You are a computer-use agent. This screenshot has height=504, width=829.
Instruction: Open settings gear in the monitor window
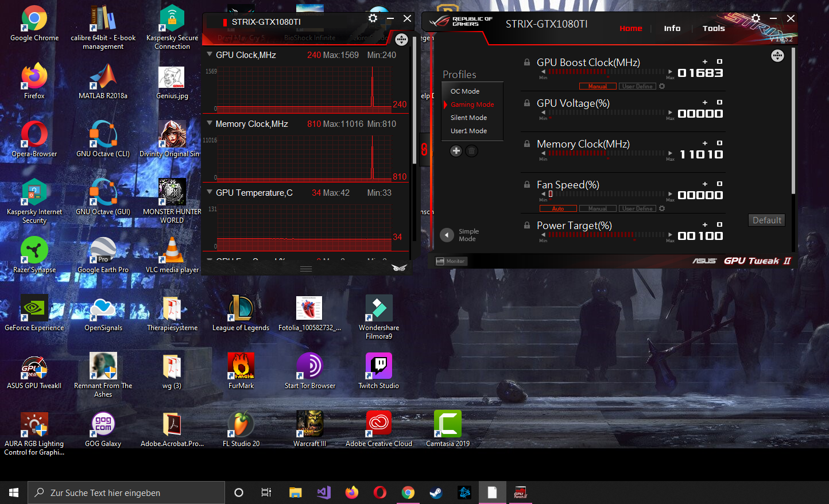pyautogui.click(x=373, y=18)
